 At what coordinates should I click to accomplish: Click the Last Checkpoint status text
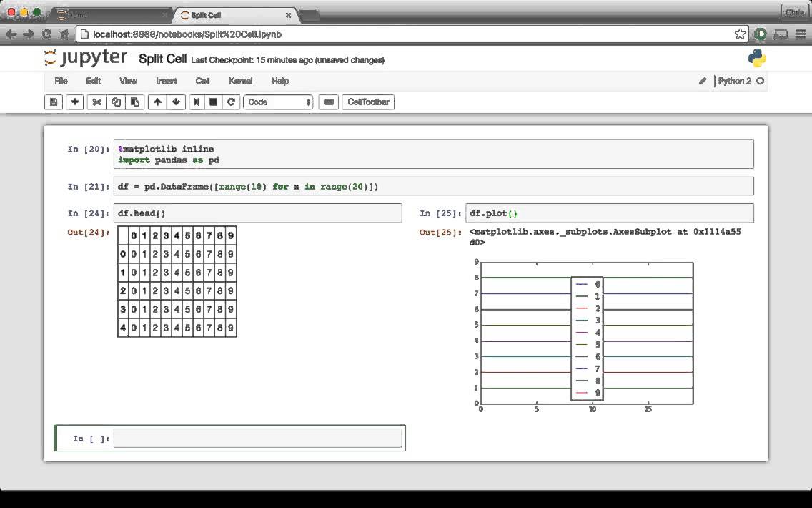(x=287, y=60)
